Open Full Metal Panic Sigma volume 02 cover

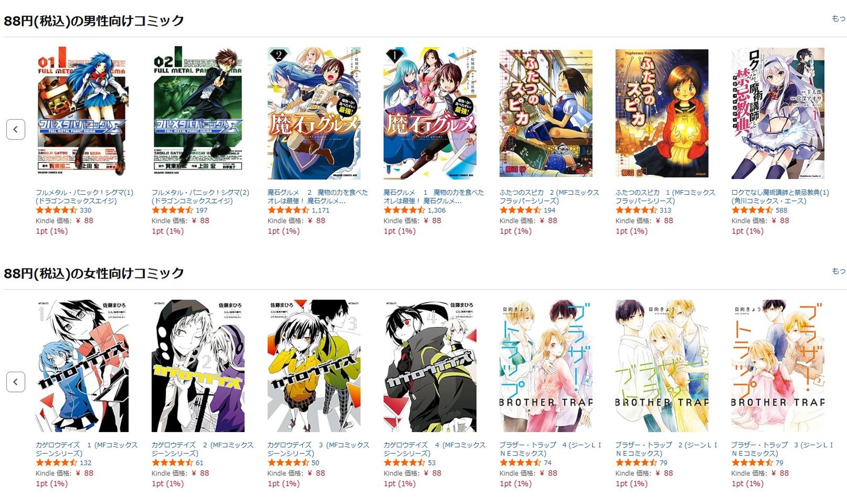198,112
